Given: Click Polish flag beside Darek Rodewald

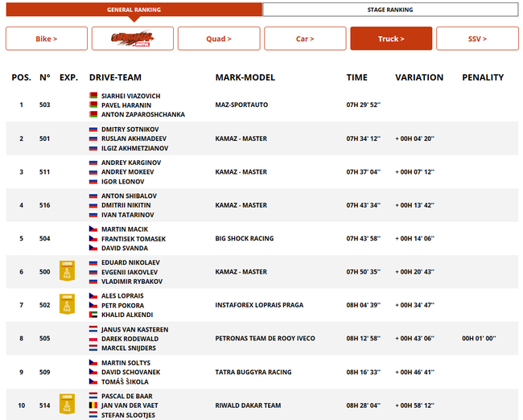Looking at the screenshot, I should click(x=93, y=339).
